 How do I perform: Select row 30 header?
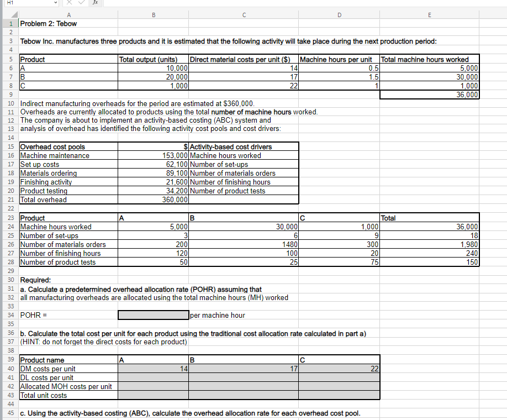coord(10,281)
